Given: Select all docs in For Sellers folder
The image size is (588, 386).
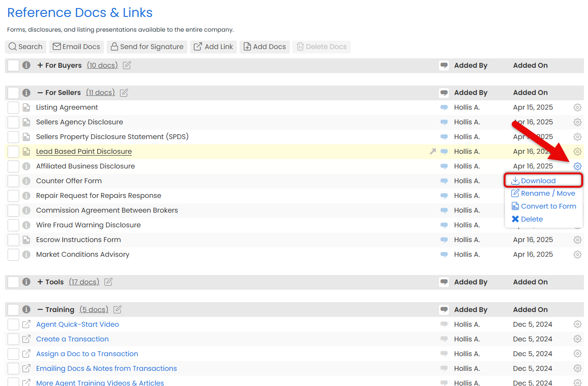Looking at the screenshot, I should click(x=13, y=93).
